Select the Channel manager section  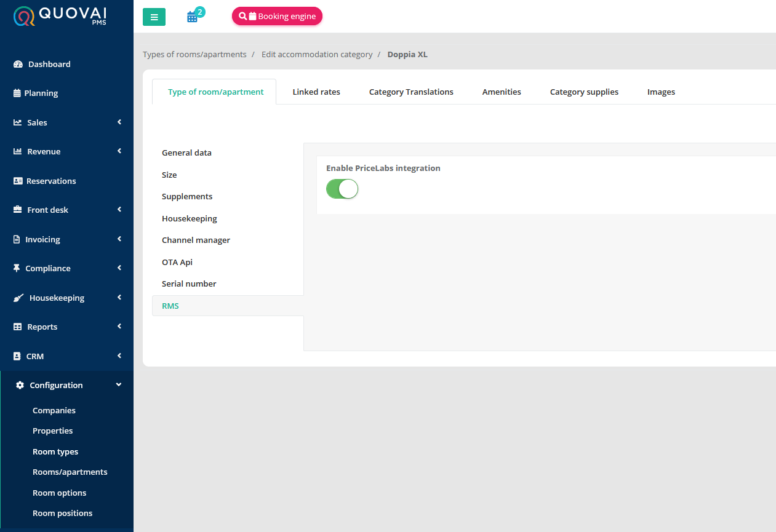196,240
